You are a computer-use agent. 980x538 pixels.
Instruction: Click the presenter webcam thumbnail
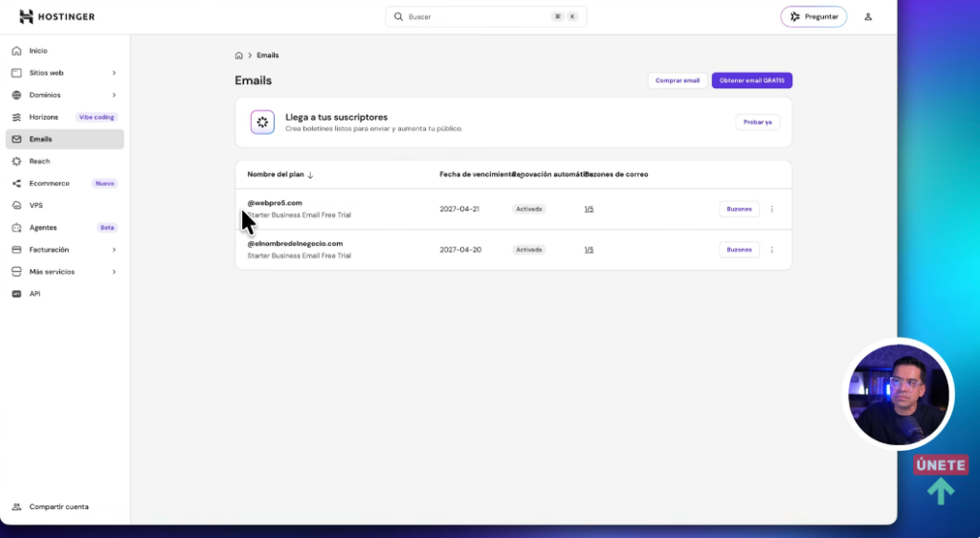click(x=898, y=395)
